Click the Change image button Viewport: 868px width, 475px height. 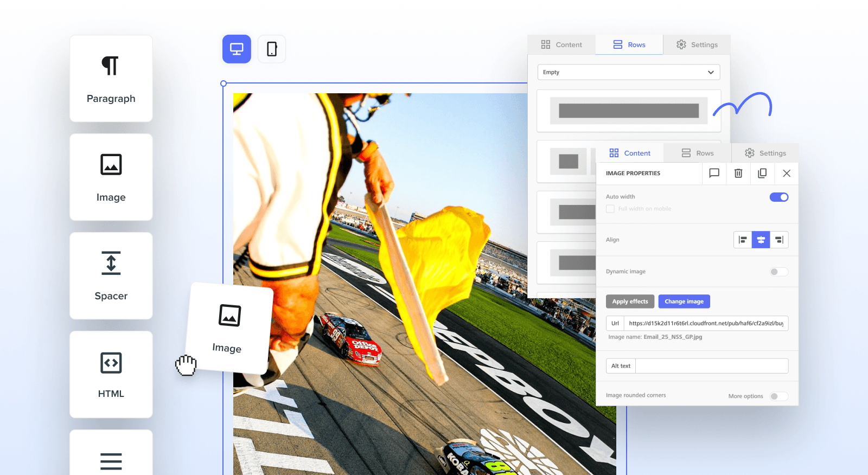pos(684,301)
